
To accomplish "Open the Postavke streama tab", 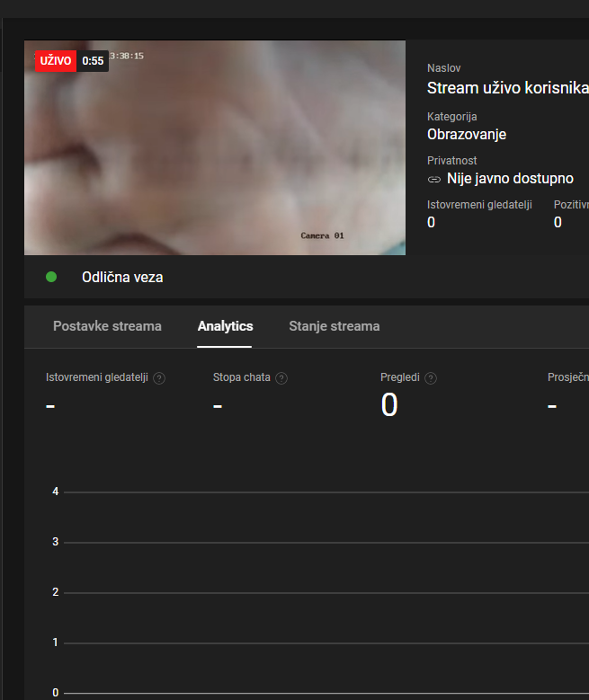I will pyautogui.click(x=107, y=326).
